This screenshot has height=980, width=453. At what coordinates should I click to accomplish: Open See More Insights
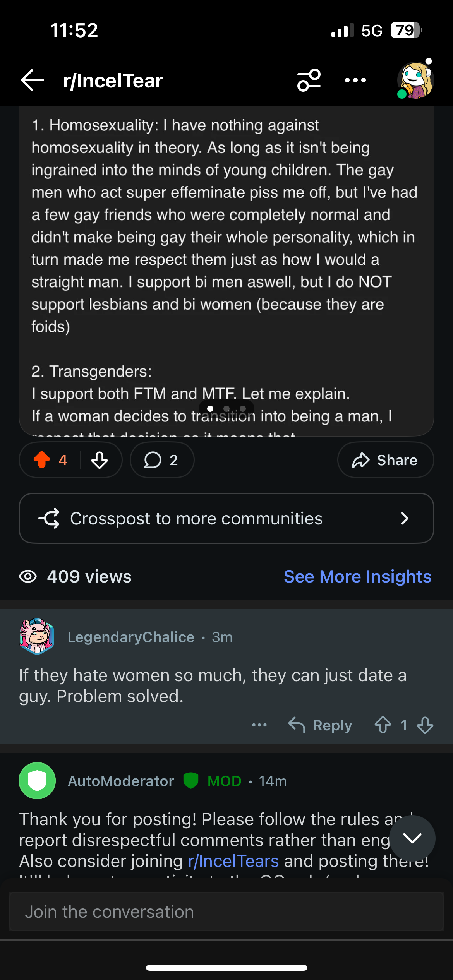[x=357, y=576]
